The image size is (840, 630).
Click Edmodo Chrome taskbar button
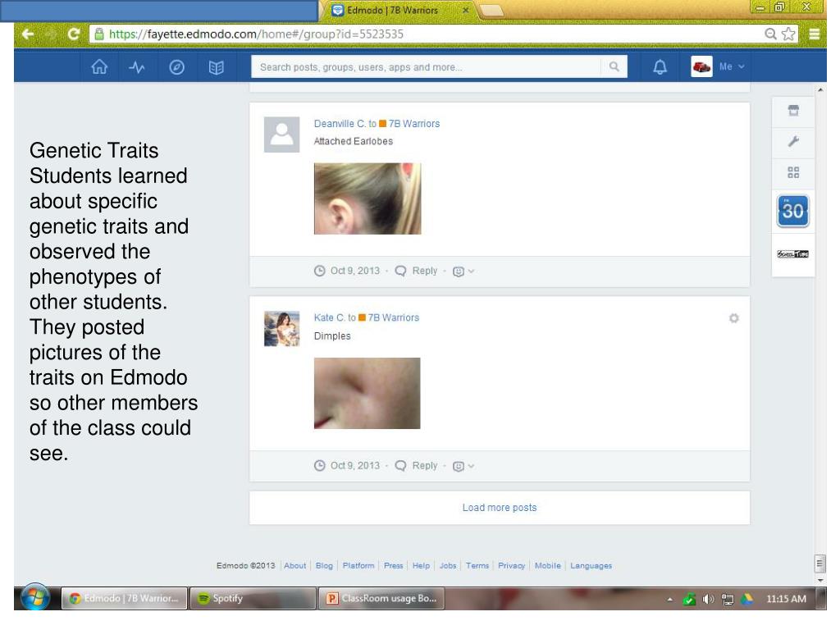point(125,598)
